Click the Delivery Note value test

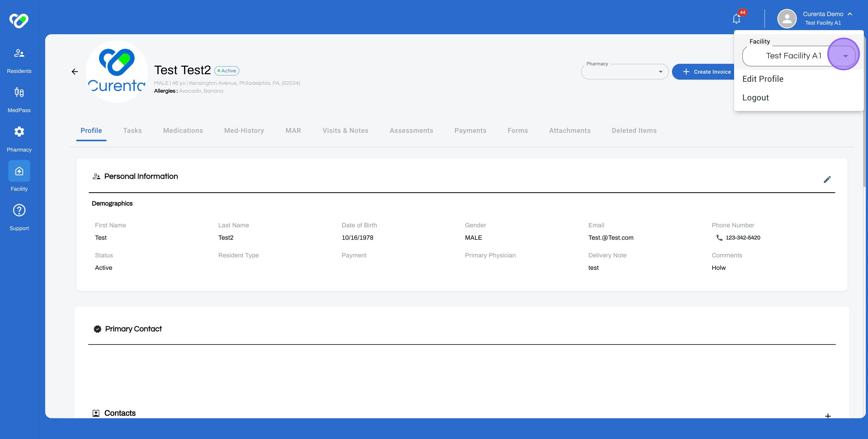[593, 268]
